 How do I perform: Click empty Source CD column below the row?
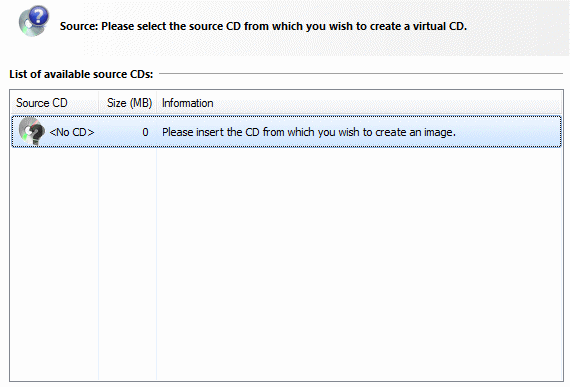tap(55, 263)
